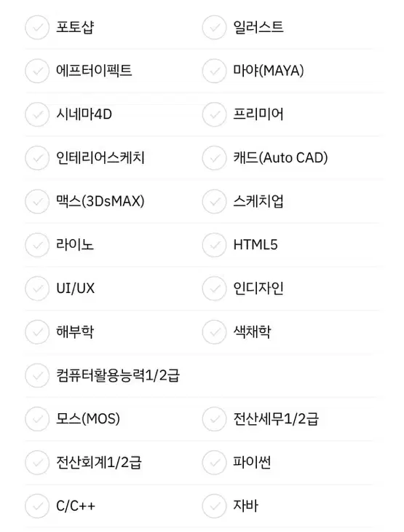Toggle the 라이노 checkbox

[x=37, y=245]
